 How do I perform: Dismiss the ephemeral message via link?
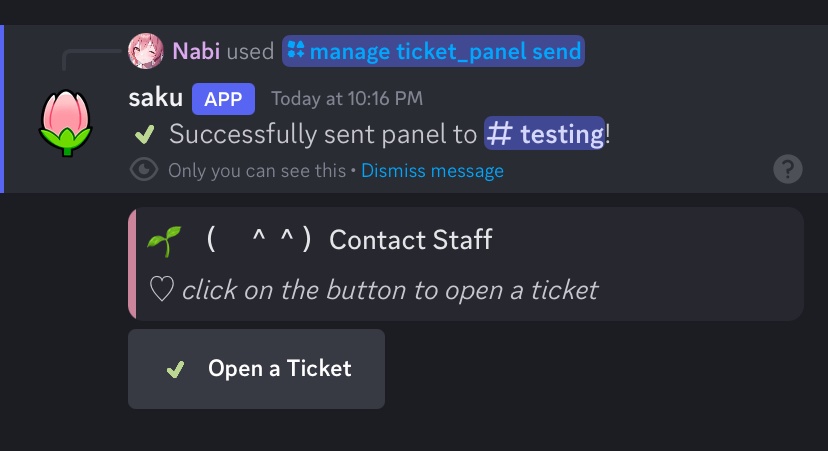point(432,171)
